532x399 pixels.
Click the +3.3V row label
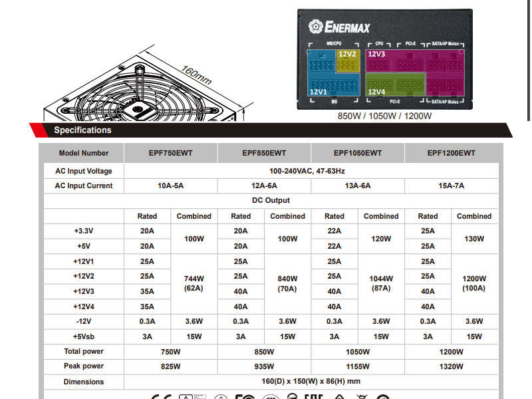click(84, 231)
